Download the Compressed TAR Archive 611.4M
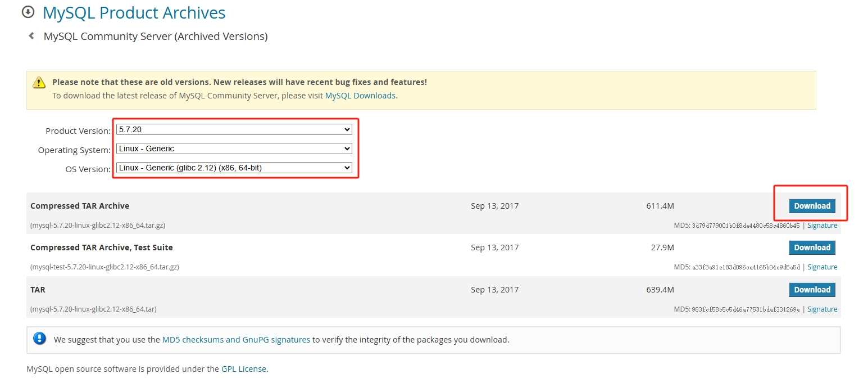 (x=812, y=206)
